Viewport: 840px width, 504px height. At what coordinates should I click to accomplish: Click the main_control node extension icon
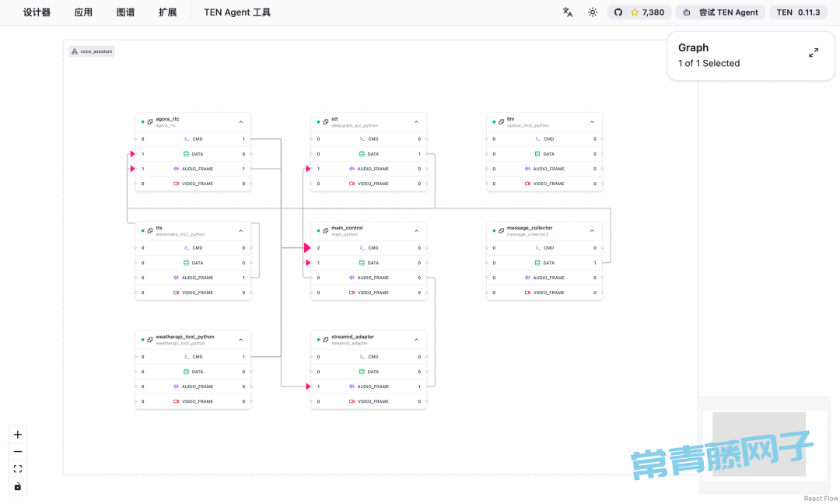pos(326,231)
